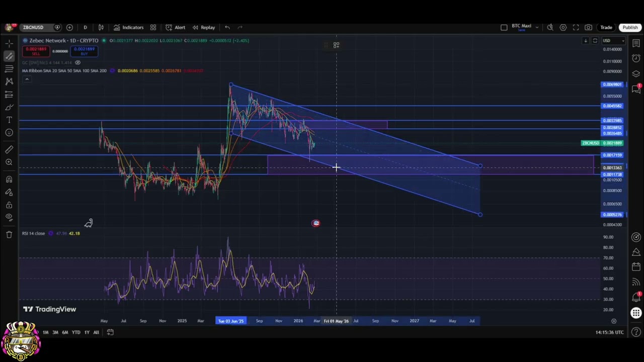Open the apps grid icon on right
The height and width of the screenshot is (362, 644).
pyautogui.click(x=636, y=313)
